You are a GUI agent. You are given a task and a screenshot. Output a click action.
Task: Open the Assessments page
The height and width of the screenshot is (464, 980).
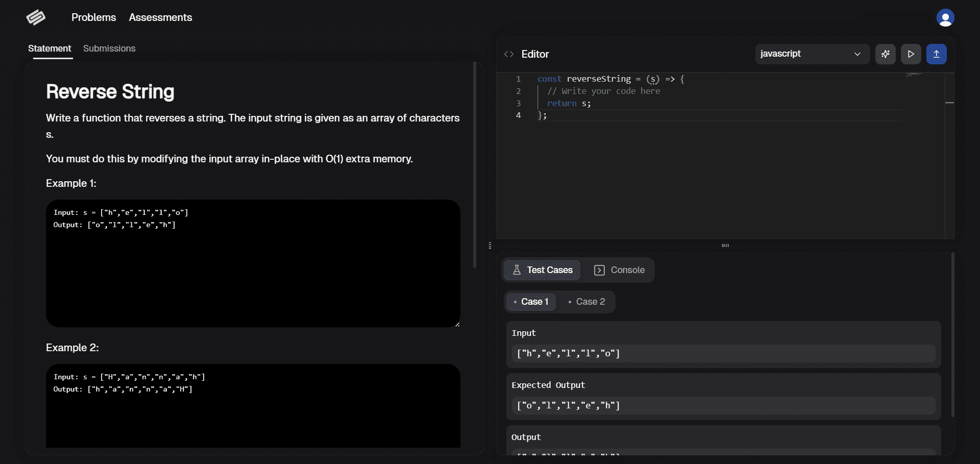tap(160, 17)
